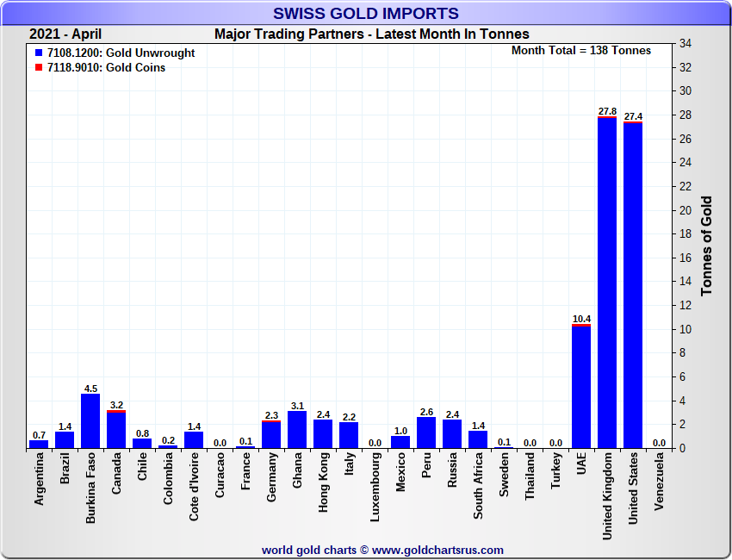
Task: Click the red Gold Coins legend swatch
Action: pos(38,68)
